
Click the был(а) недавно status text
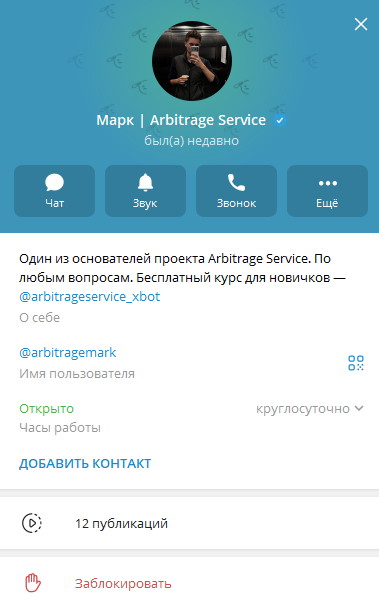point(191,141)
